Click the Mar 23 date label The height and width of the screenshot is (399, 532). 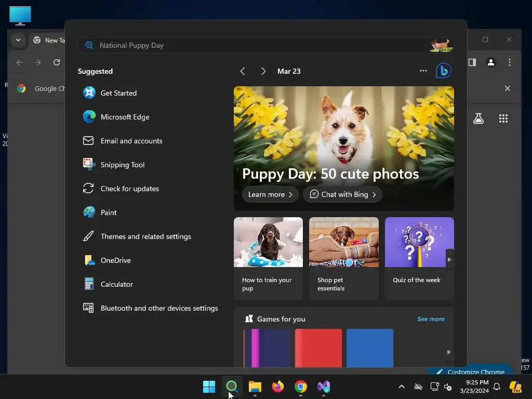pyautogui.click(x=289, y=71)
